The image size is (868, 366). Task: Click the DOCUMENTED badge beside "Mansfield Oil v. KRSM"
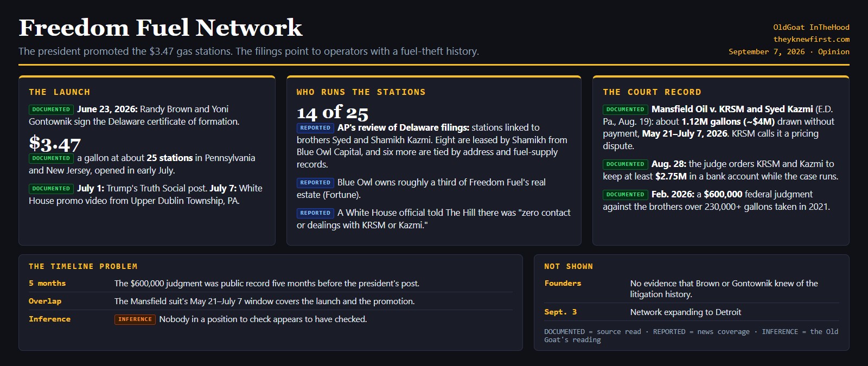pyautogui.click(x=625, y=110)
